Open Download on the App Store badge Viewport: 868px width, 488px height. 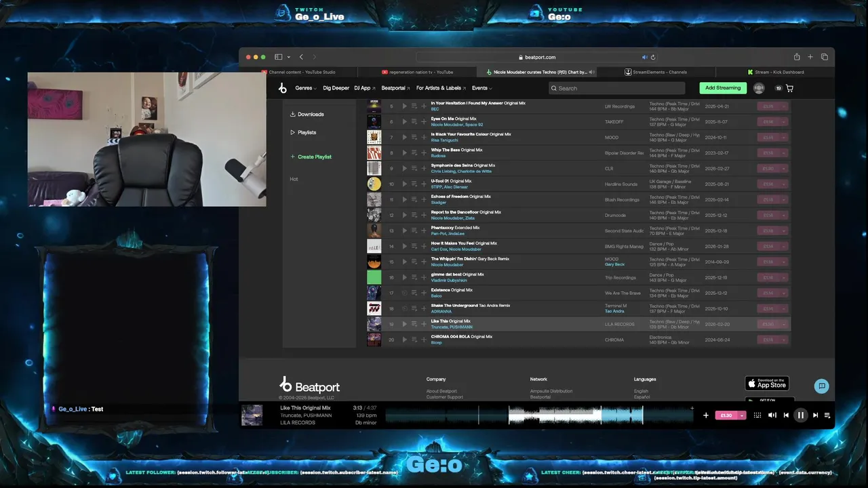click(x=767, y=383)
